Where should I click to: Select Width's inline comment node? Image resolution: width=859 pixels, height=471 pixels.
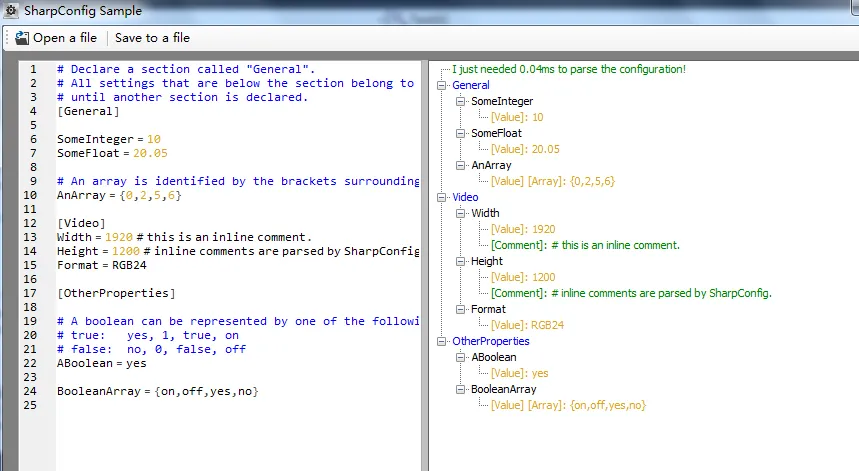585,245
